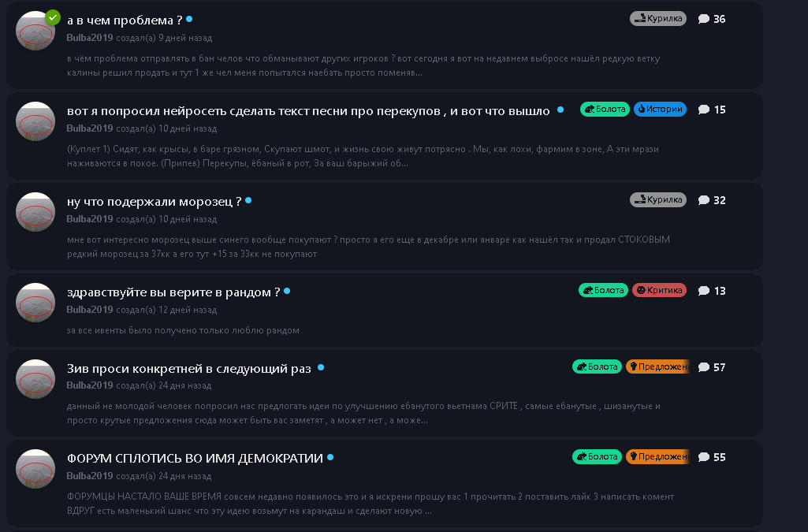Open Bulba2019 profile under "ну что подержали морозец ?"
The width and height of the screenshot is (808, 532).
click(89, 219)
